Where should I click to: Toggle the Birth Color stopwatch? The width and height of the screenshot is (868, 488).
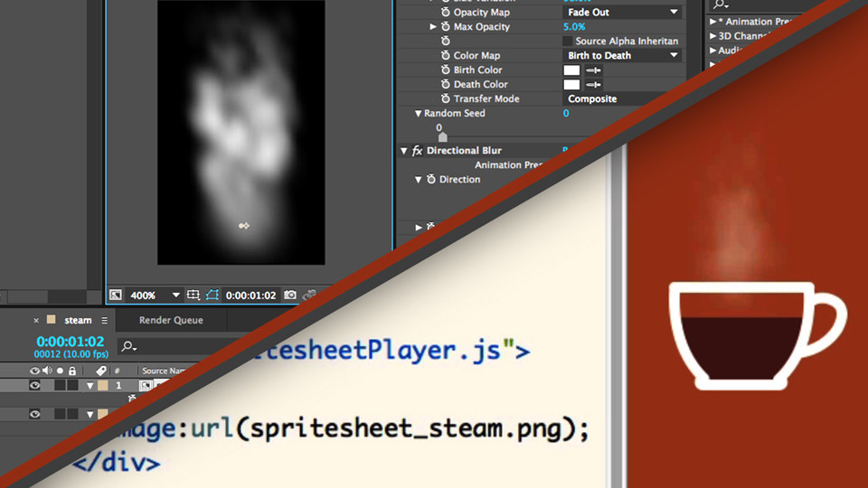(x=446, y=70)
